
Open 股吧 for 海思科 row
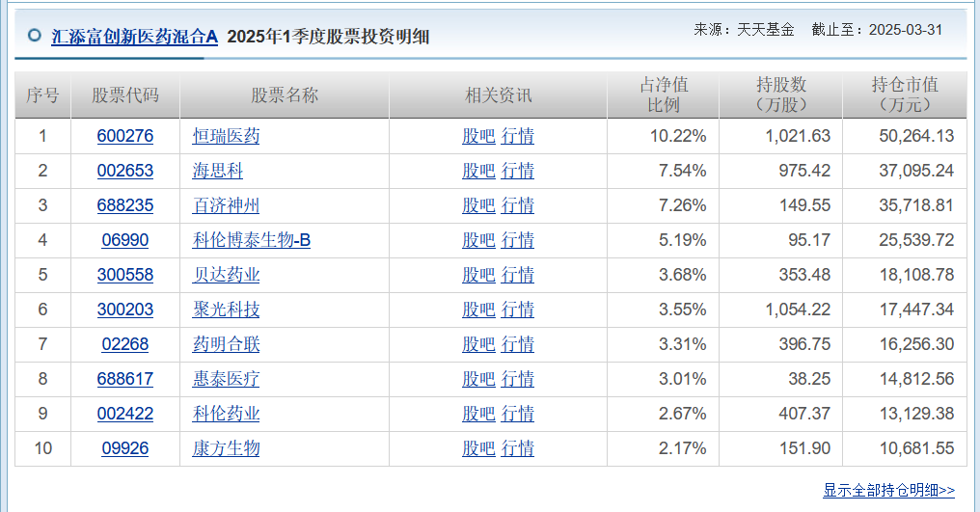coord(478,171)
